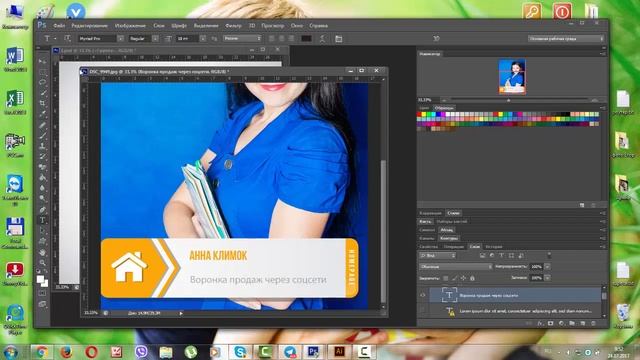
Task: Toggle type layer filter
Action: point(502,256)
